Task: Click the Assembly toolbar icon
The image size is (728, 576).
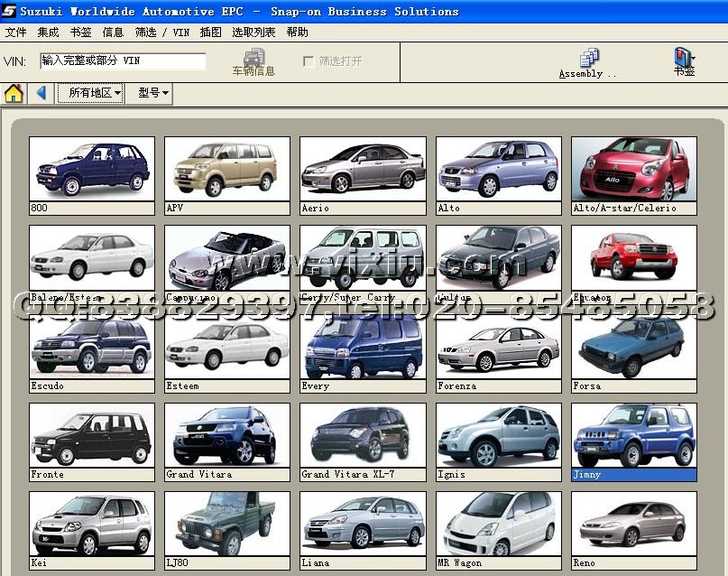Action: click(589, 62)
